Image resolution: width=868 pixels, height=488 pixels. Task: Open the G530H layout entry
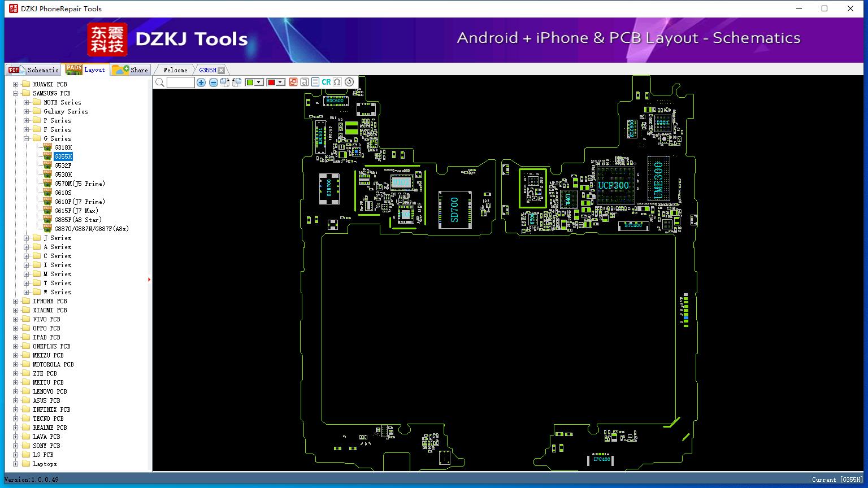(63, 175)
